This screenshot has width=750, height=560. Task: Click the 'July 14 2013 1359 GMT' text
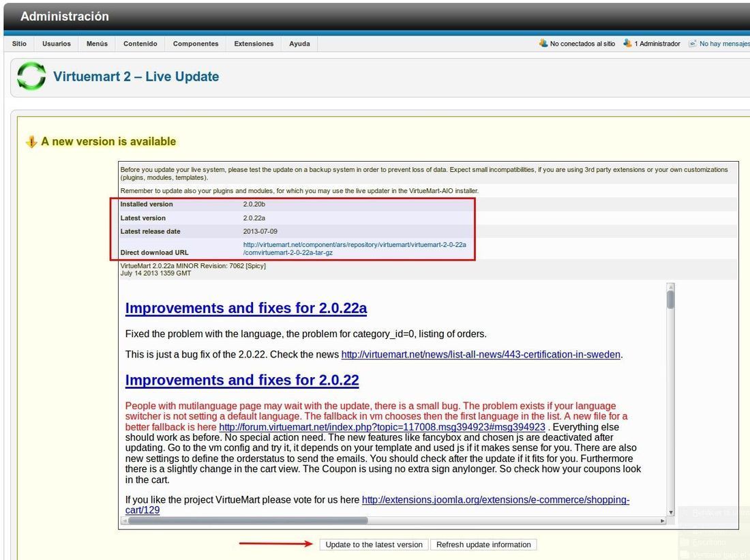155,274
